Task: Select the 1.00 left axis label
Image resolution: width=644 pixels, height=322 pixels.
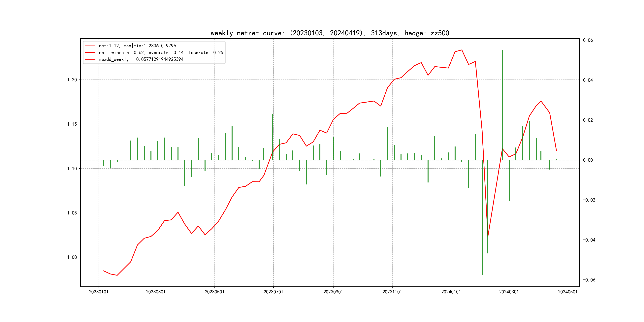Action: pos(72,257)
